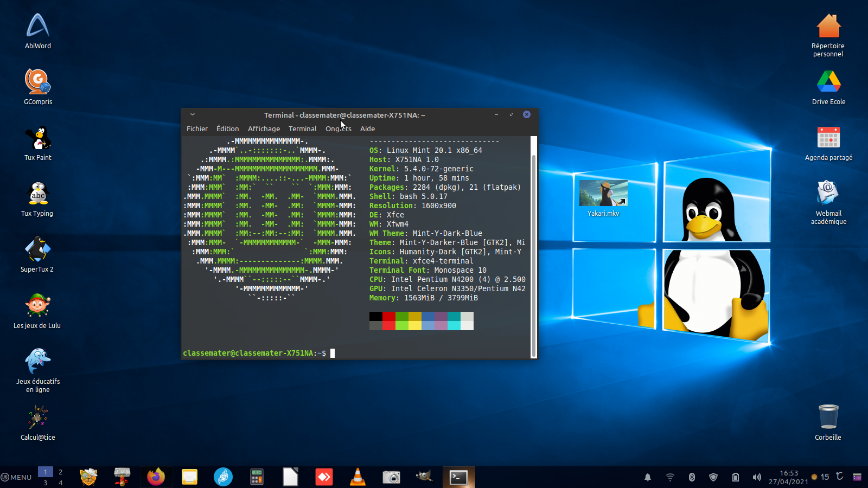Click the classemater shell prompt line
Screen dimensions: 868x488
[259, 353]
